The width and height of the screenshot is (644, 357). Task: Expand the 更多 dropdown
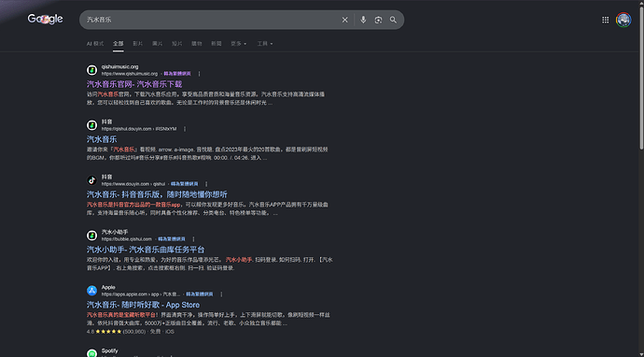point(239,44)
